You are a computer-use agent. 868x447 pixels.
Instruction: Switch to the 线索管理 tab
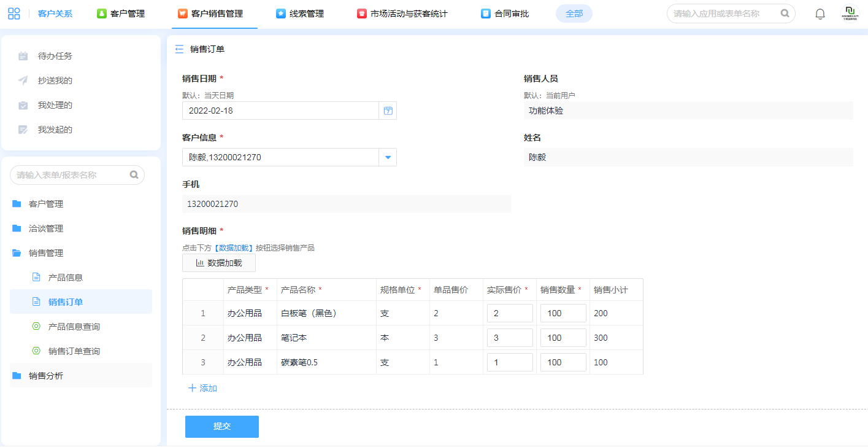click(x=300, y=14)
